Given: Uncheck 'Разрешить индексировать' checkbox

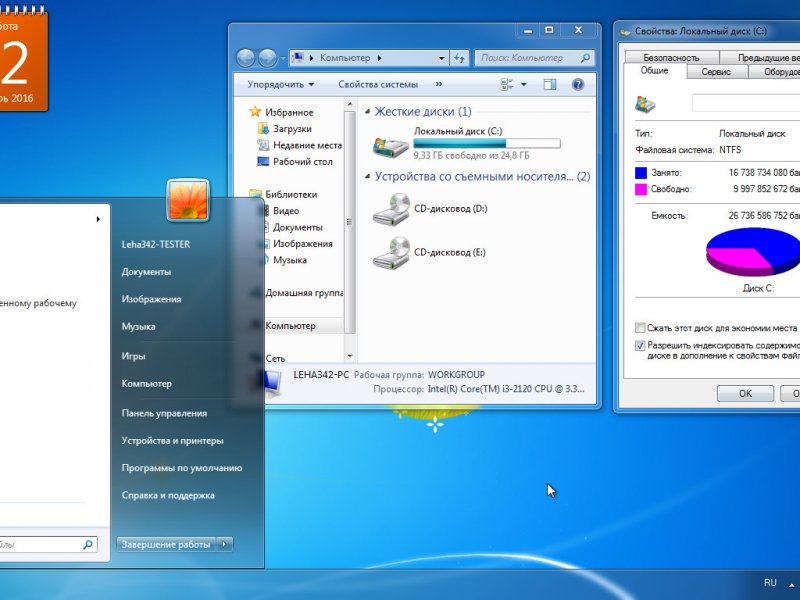Looking at the screenshot, I should (640, 345).
